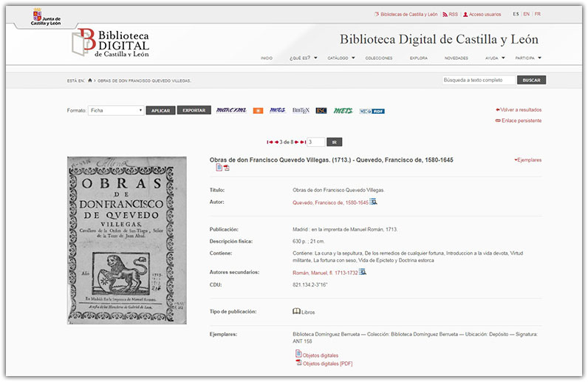
Task: Expand the Participa menu
Action: [528, 58]
